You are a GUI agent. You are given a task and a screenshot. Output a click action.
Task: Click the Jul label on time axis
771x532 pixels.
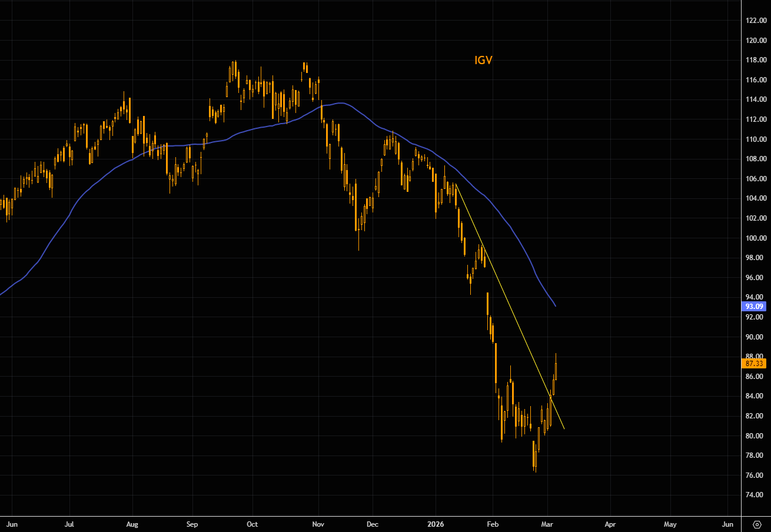[x=69, y=523]
